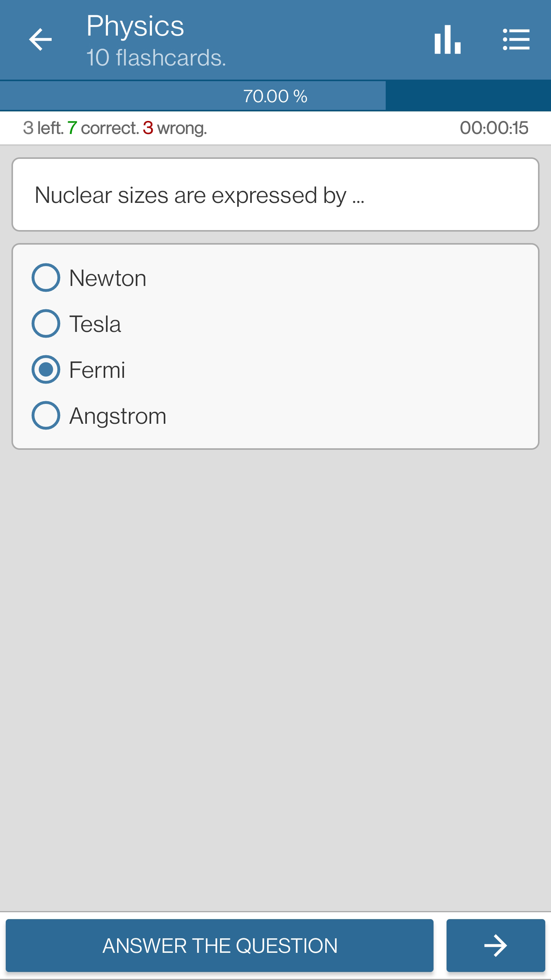Tap the 00:00:15 timer
This screenshot has height=980, width=551.
[494, 128]
